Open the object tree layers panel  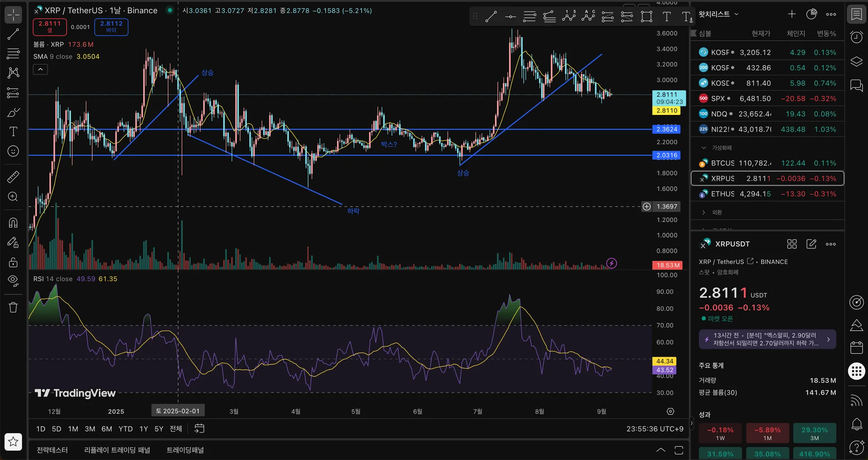857,62
